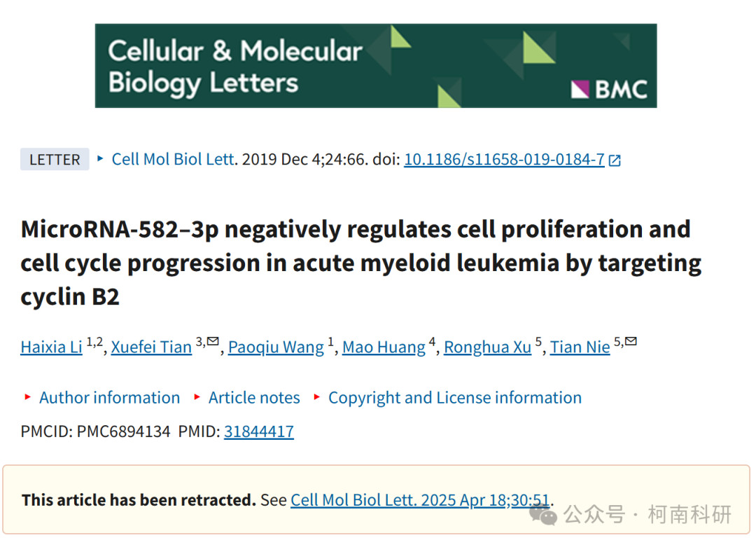Click the WeChat logo in the watermark
756x545 pixels.
point(543,515)
